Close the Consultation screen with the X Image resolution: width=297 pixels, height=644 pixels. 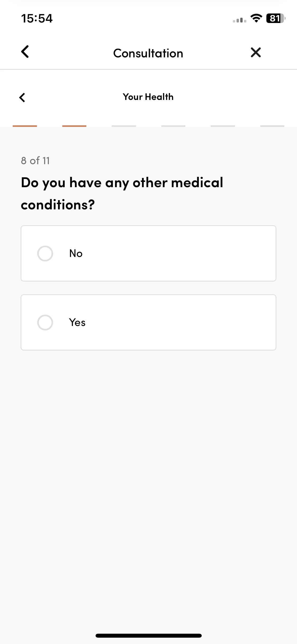point(256,52)
